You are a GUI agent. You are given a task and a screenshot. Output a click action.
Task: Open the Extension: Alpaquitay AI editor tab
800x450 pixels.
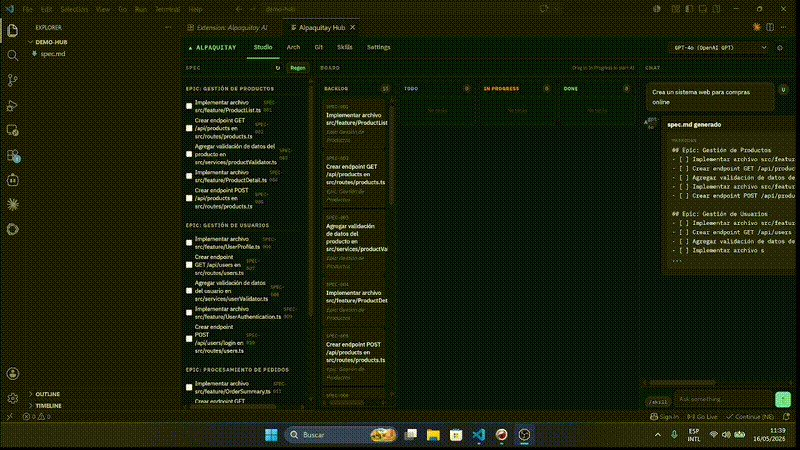tap(232, 28)
